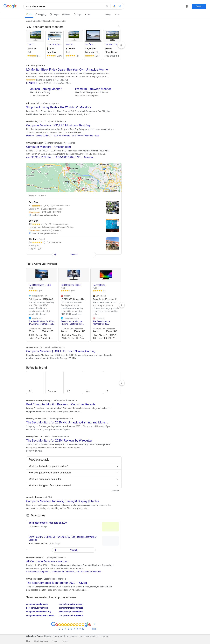Click View all local places
Screen dimensions: 210x644
74,255
